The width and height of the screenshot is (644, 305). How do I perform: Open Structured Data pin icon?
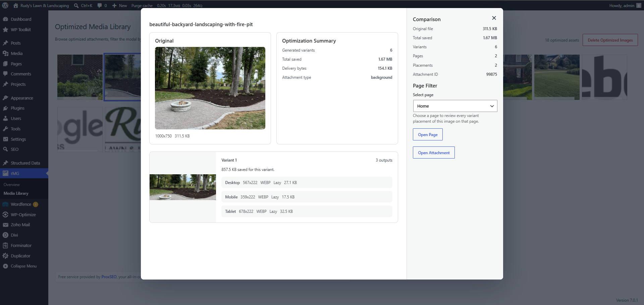5,163
